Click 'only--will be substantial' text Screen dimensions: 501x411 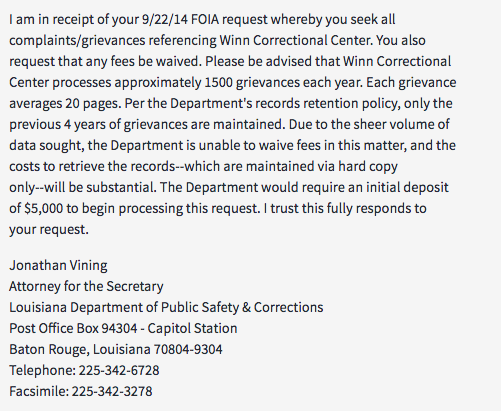(82, 188)
